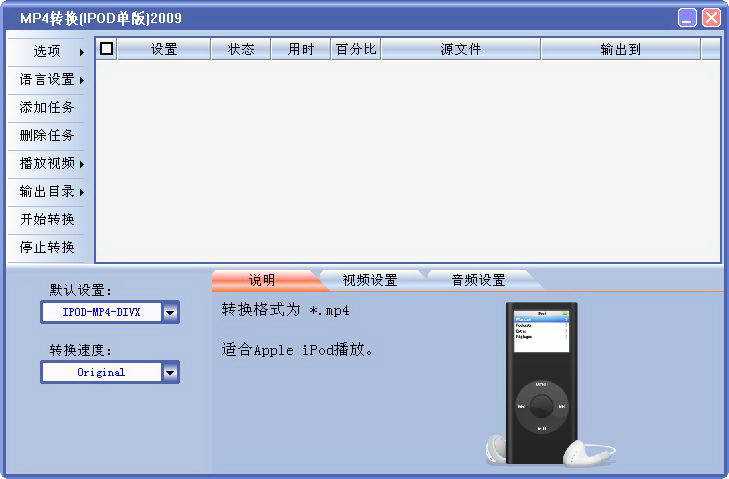Stop conversion with 停止转换
Screen dimensions: 729x479
click(46, 247)
